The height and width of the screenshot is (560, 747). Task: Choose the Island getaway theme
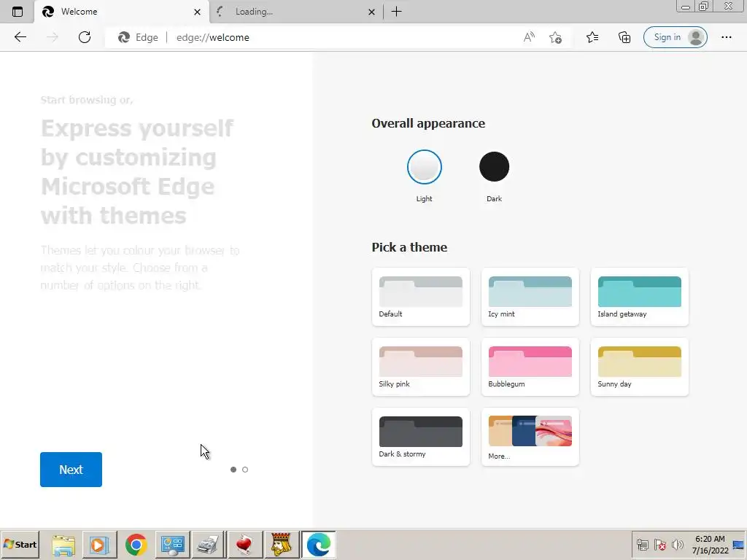coord(639,297)
